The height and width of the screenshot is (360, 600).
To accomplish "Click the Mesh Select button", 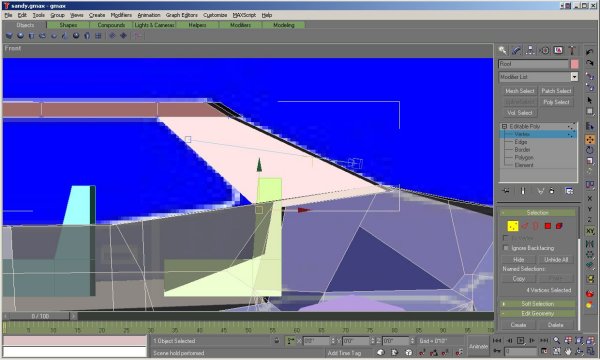I will [519, 91].
